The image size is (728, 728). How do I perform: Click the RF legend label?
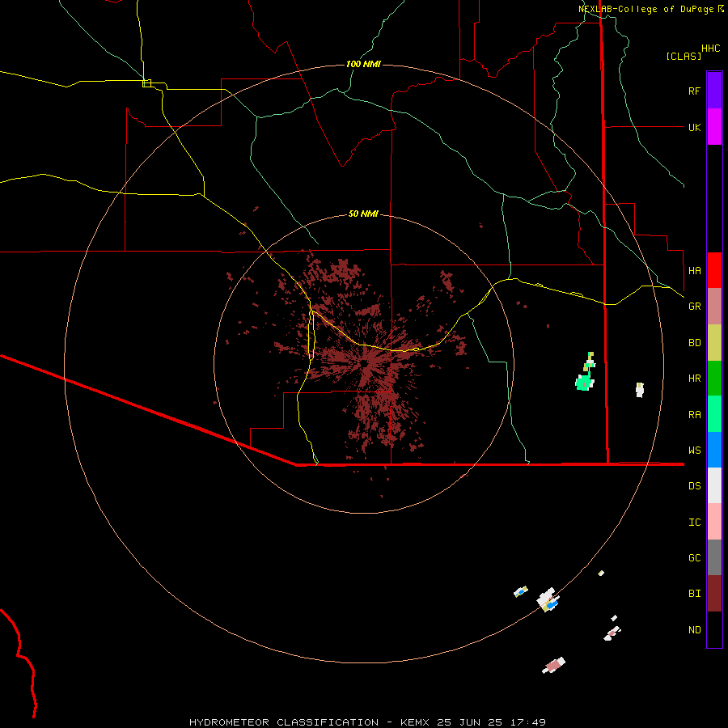coord(694,91)
